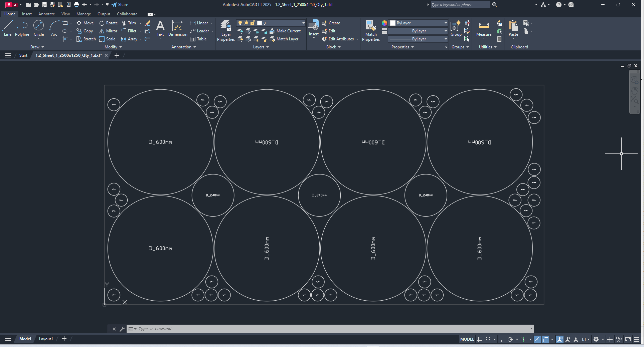Screen dimensions: 644x347
Task: Pick the Scale tool
Action: point(107,39)
